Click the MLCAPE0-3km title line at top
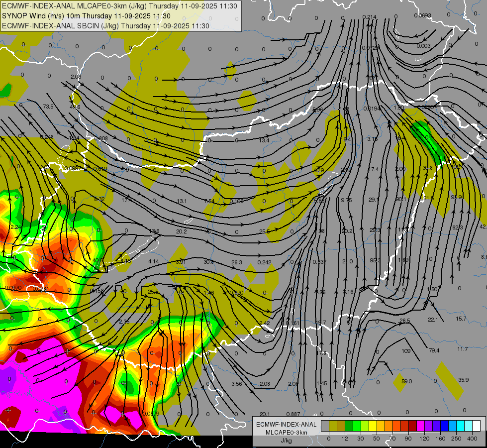The width and height of the screenshot is (487, 448). (x=119, y=6)
